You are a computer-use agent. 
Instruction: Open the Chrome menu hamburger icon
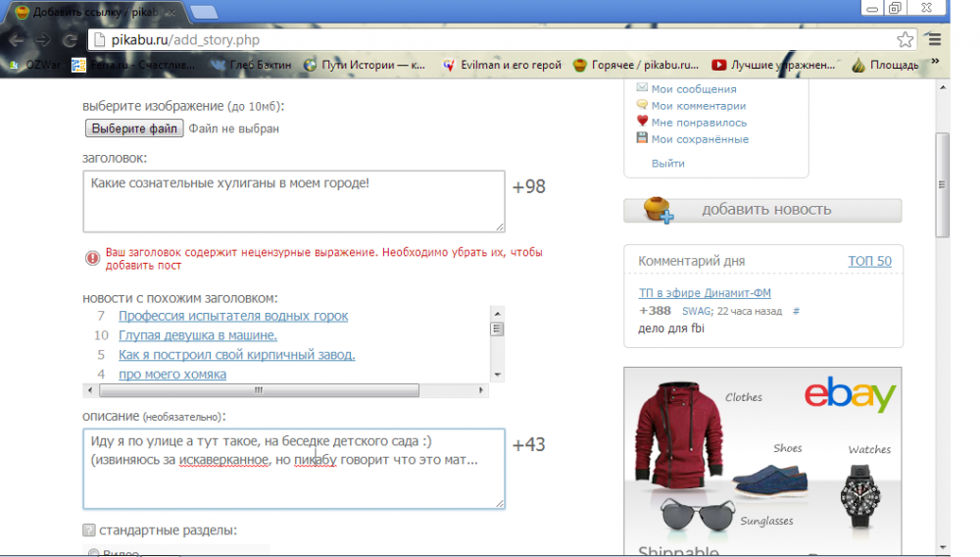click(934, 40)
